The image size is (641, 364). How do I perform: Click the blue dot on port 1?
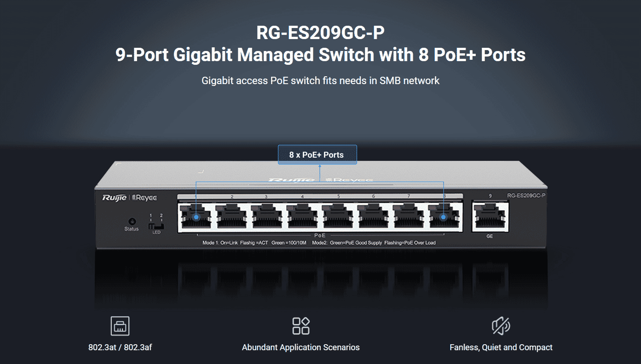pos(196,217)
